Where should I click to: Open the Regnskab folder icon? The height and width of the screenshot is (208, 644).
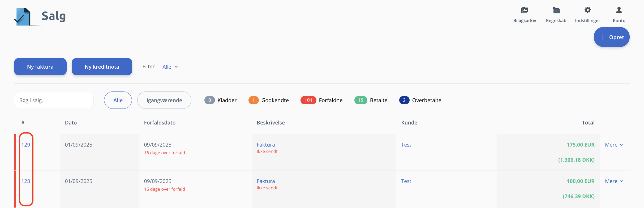[x=556, y=10]
